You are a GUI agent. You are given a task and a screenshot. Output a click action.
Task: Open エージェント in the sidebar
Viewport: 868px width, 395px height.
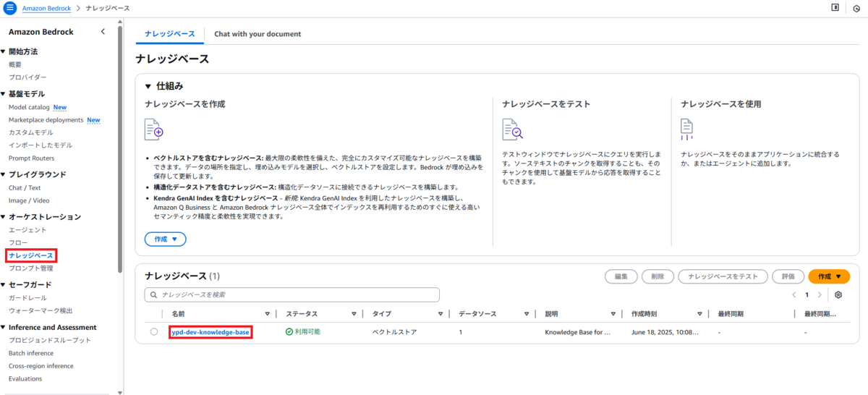27,230
